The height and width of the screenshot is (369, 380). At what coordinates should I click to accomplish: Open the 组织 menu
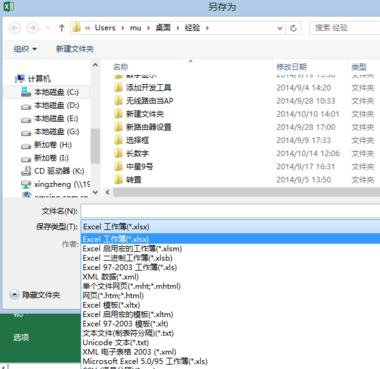tap(25, 49)
